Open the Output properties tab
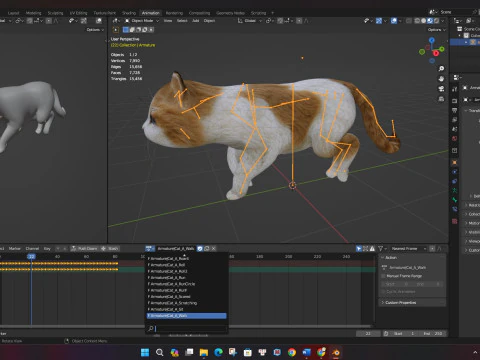This screenshot has height=360, width=480. (x=455, y=110)
